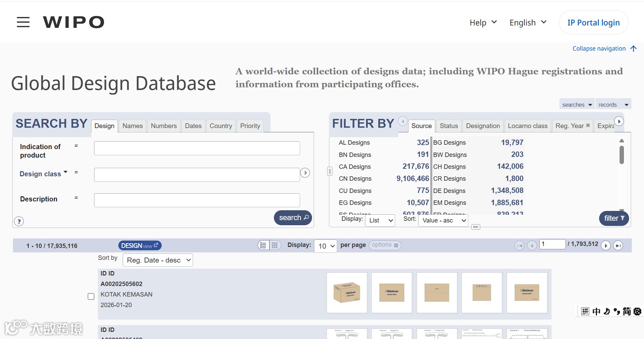Open the Designation filter tab

coord(483,126)
